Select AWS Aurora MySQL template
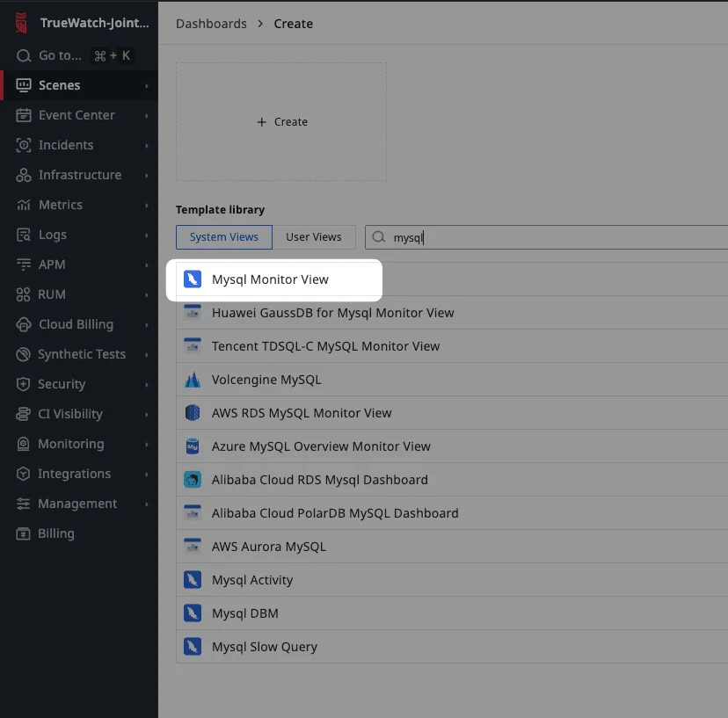 [x=452, y=547]
